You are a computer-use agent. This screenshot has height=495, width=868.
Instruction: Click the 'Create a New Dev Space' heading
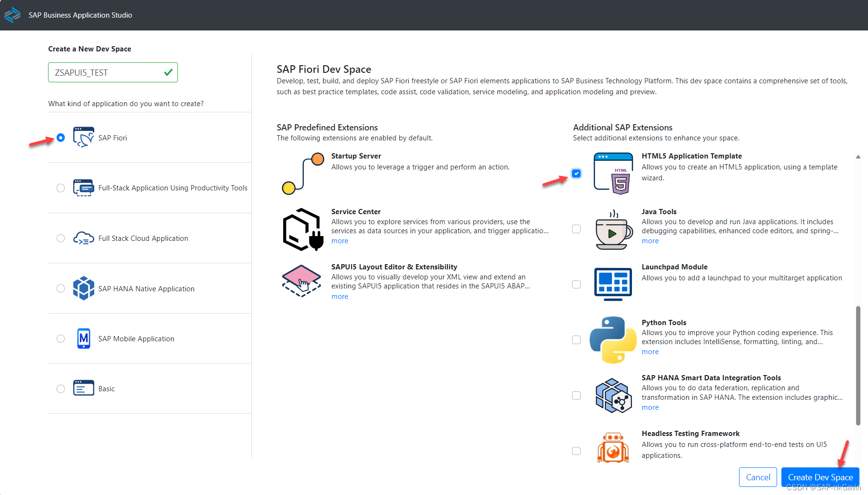(89, 49)
